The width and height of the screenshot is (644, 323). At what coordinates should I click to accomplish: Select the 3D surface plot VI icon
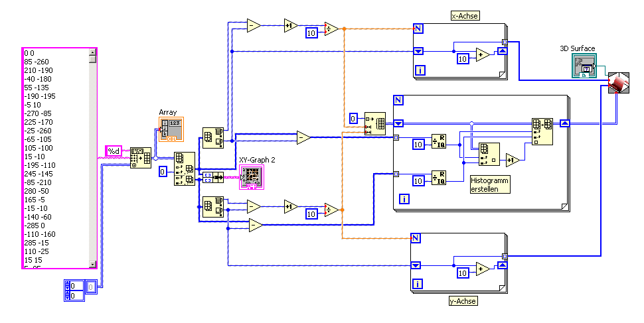coord(619,83)
